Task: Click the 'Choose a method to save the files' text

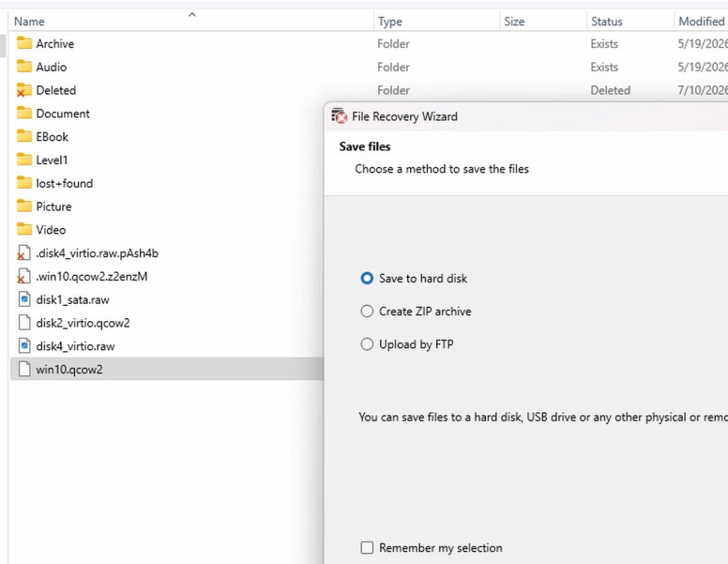Action: pyautogui.click(x=442, y=169)
